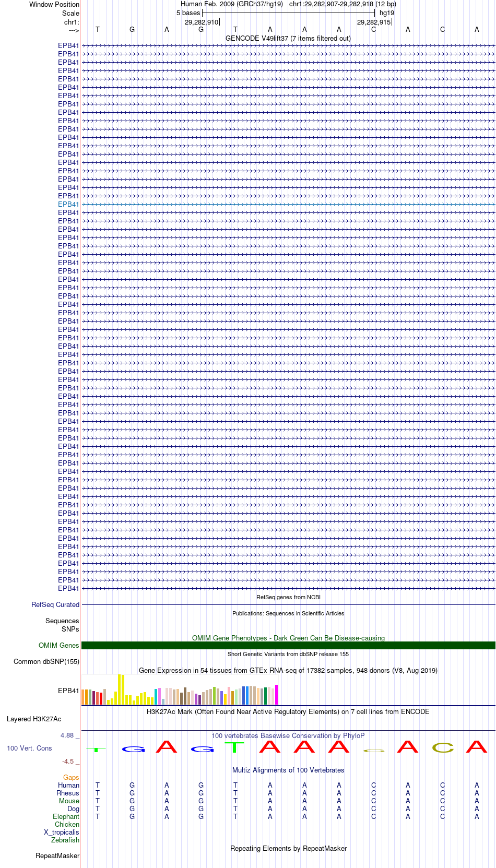Select the Human alignment row label
Screen dimensions: 496x868
click(68, 785)
